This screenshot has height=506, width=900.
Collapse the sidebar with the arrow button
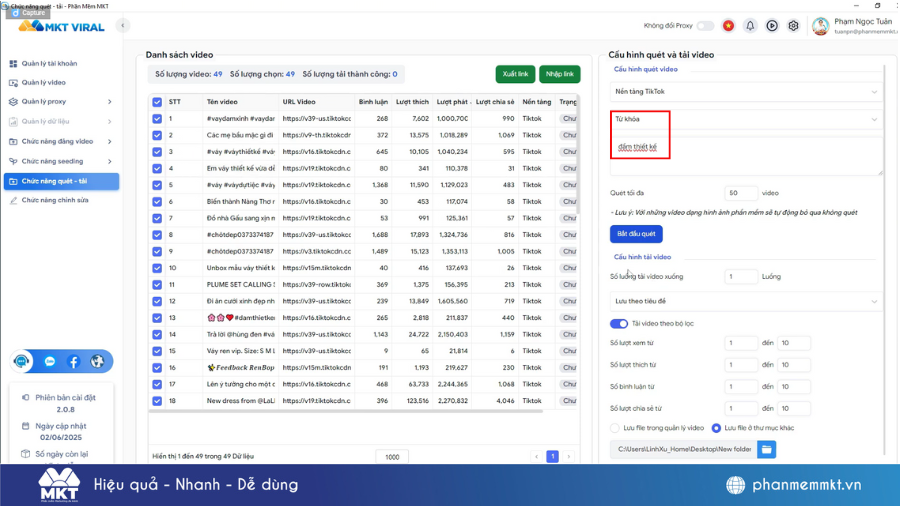(122, 25)
